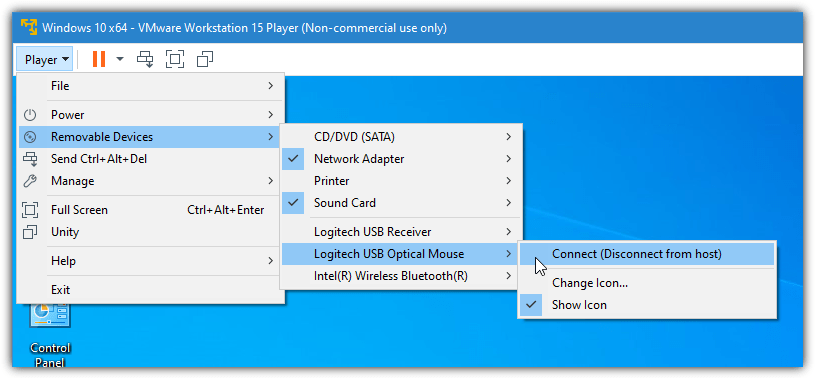Image resolution: width=815 pixels, height=378 pixels.
Task: Expand the Logitech USB Receiver arrow
Action: pos(508,232)
